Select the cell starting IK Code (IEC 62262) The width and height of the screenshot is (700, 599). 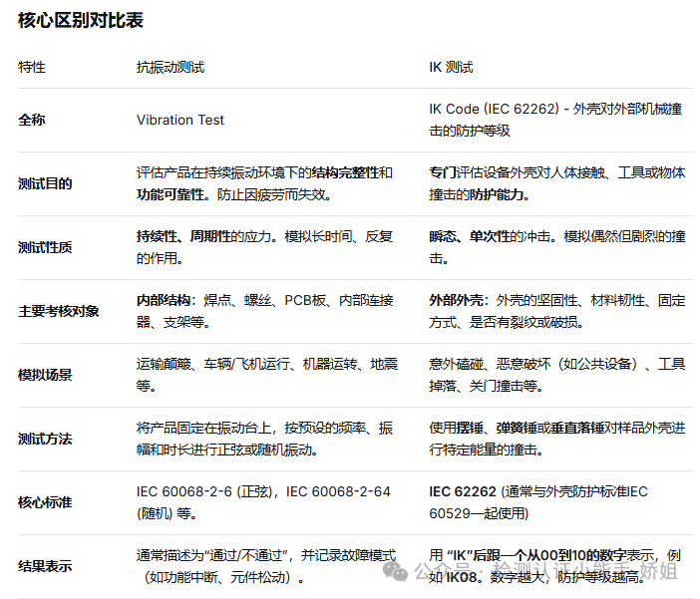[555, 120]
